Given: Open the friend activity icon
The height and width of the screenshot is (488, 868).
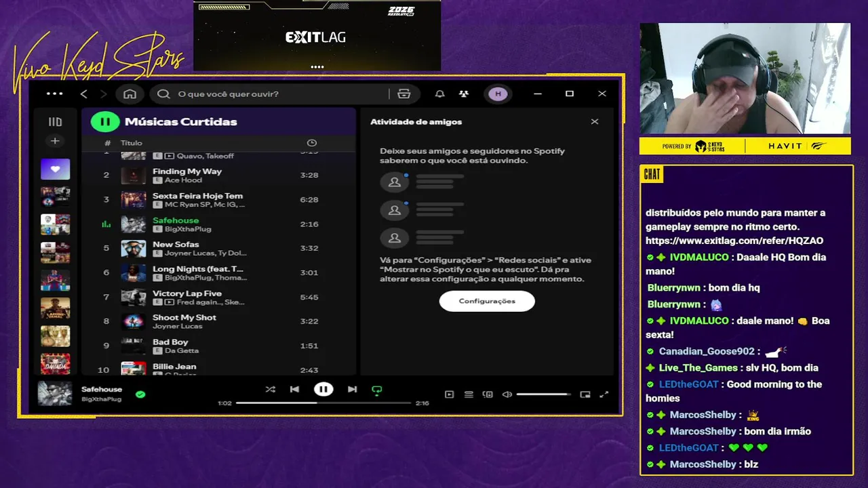Looking at the screenshot, I should pos(464,94).
